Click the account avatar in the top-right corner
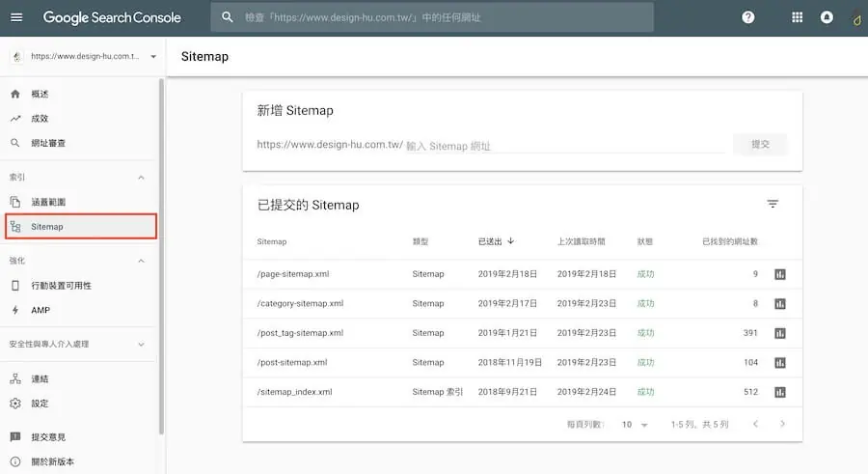Viewport: 868px width, 474px height. [x=857, y=19]
